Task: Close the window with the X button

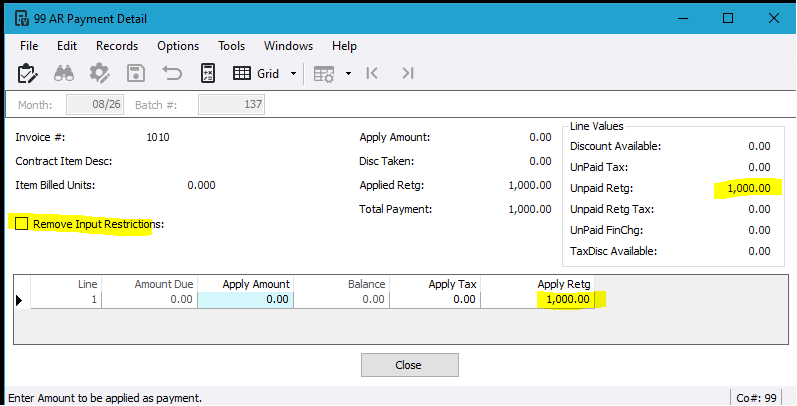Action: tap(774, 18)
